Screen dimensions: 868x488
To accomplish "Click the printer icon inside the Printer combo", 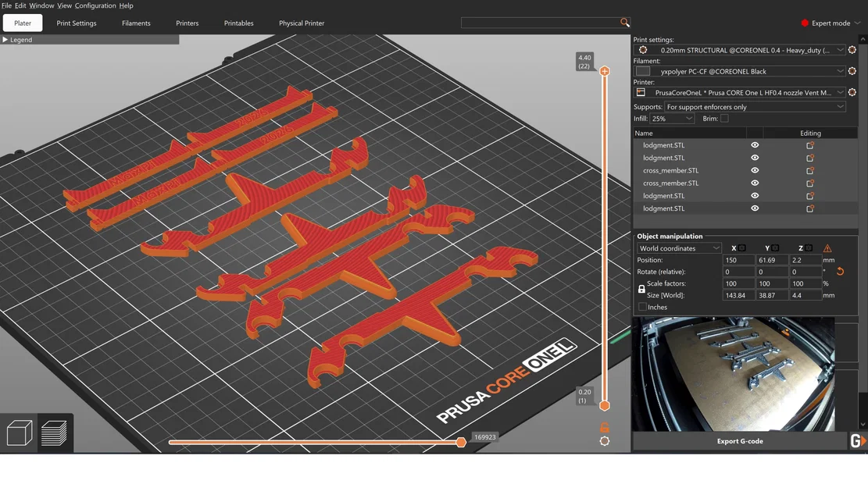I will point(641,92).
